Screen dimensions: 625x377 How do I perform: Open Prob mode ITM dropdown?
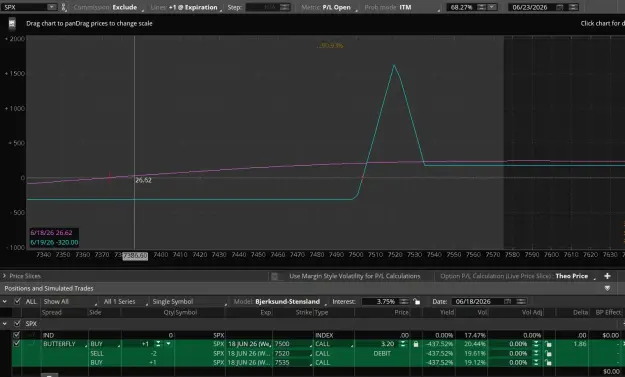403,7
